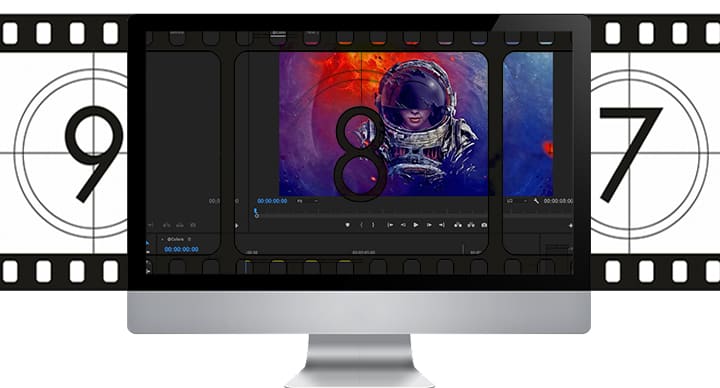Image resolution: width=720 pixels, height=388 pixels.
Task: Open the sequence tab in timeline panel
Action: click(x=175, y=239)
